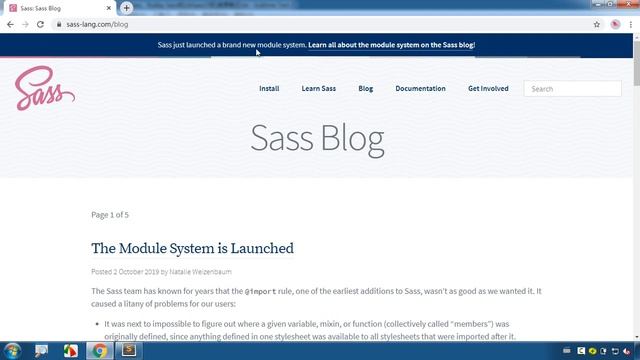Click the scrollbar down arrow

[636, 337]
